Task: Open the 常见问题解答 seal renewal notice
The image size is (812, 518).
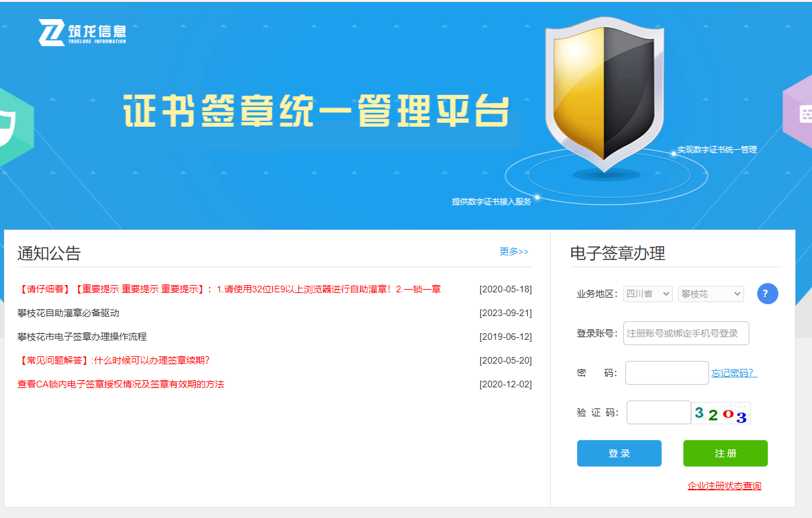Action: click(113, 360)
